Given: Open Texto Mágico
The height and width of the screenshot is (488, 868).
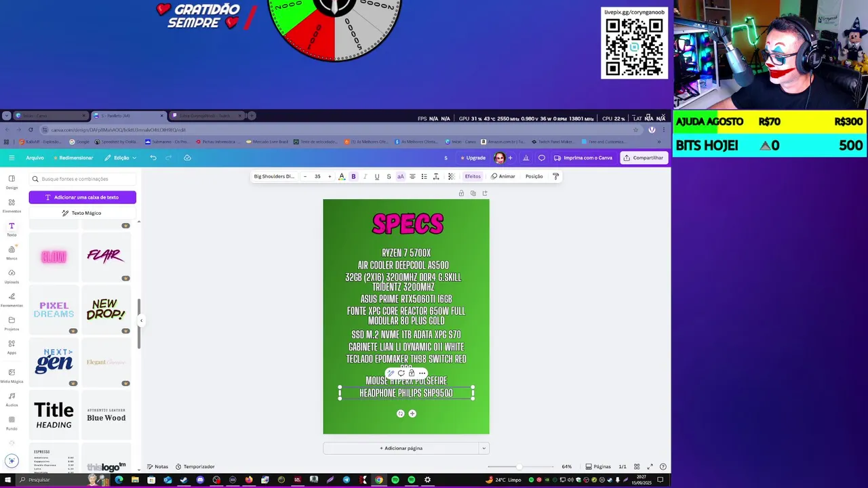Looking at the screenshot, I should pos(82,213).
